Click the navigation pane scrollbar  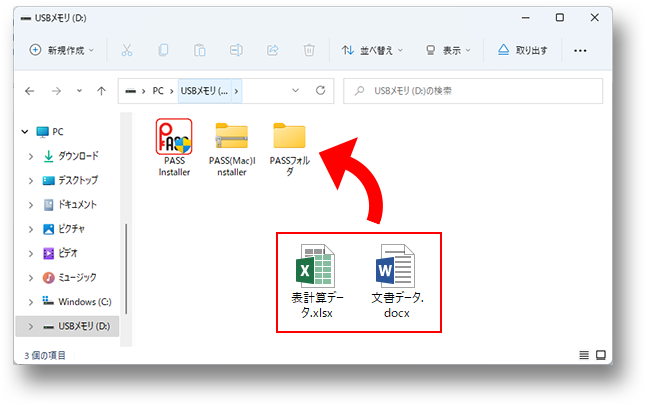pos(126,269)
